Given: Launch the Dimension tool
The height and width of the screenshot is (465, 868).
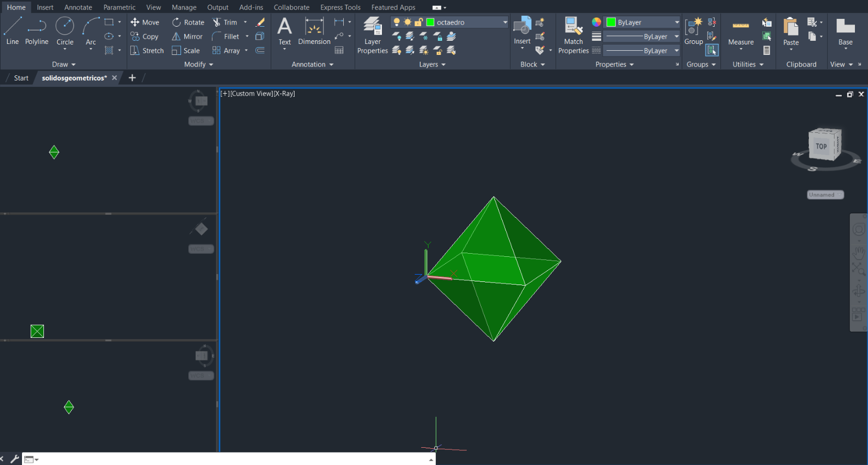Looking at the screenshot, I should (314, 31).
